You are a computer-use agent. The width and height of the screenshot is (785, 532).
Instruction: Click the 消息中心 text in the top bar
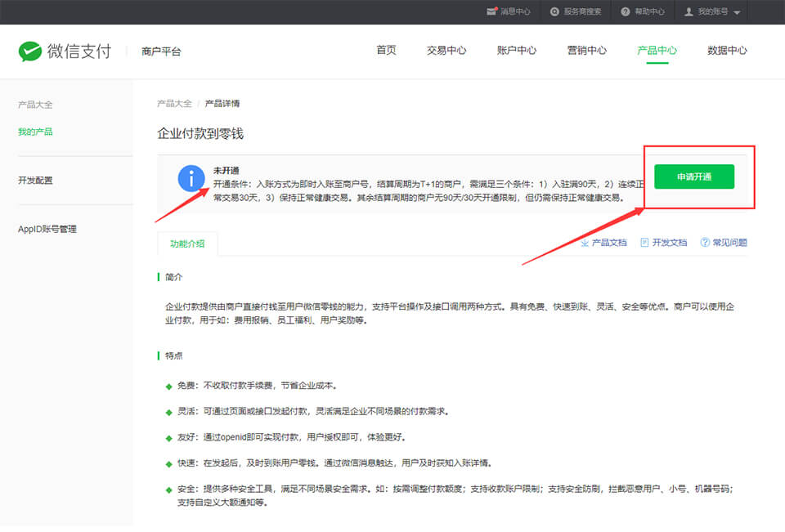[515, 11]
